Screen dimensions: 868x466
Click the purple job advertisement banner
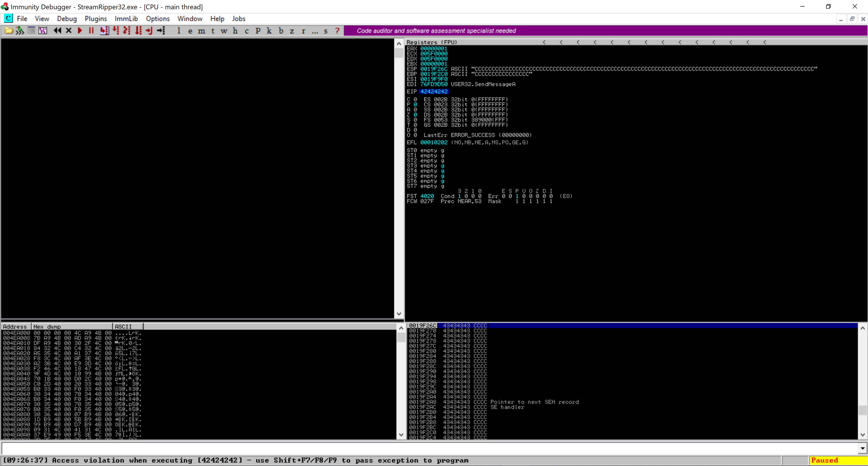(436, 31)
